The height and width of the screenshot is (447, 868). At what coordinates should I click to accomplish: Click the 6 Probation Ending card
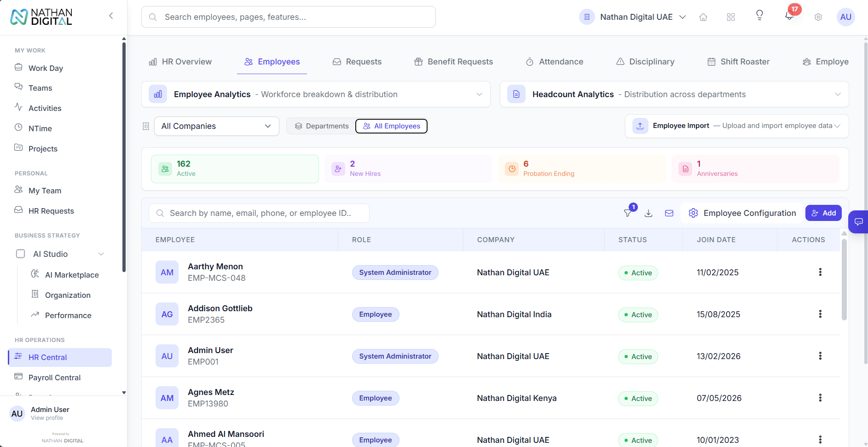click(582, 169)
